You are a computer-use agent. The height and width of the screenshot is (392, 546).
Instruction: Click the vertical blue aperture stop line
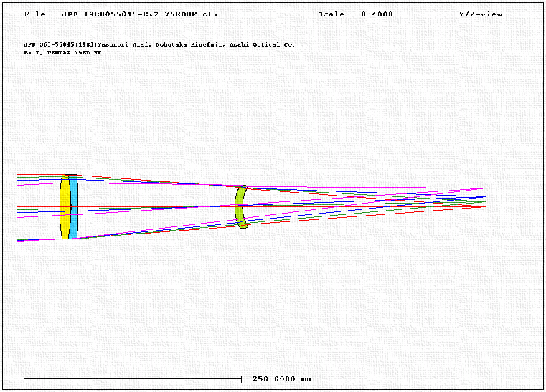click(x=204, y=206)
